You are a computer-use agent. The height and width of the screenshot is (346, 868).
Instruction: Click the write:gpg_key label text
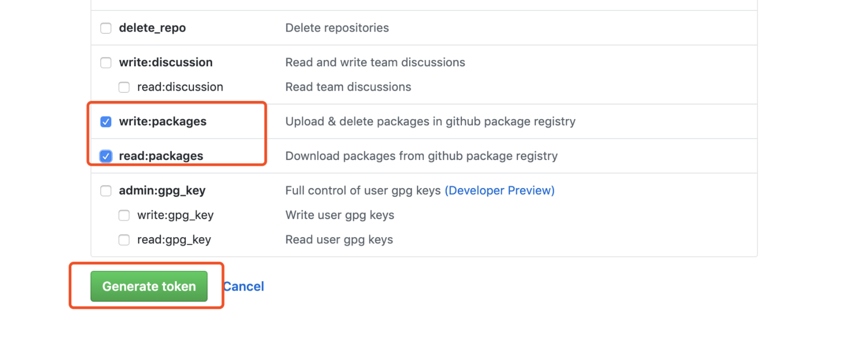click(x=175, y=215)
